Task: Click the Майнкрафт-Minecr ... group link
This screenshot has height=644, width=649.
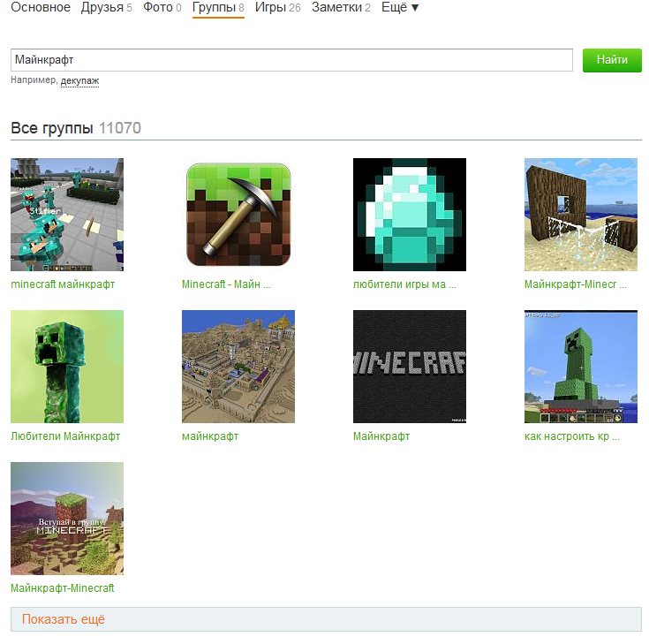Action: pos(576,284)
